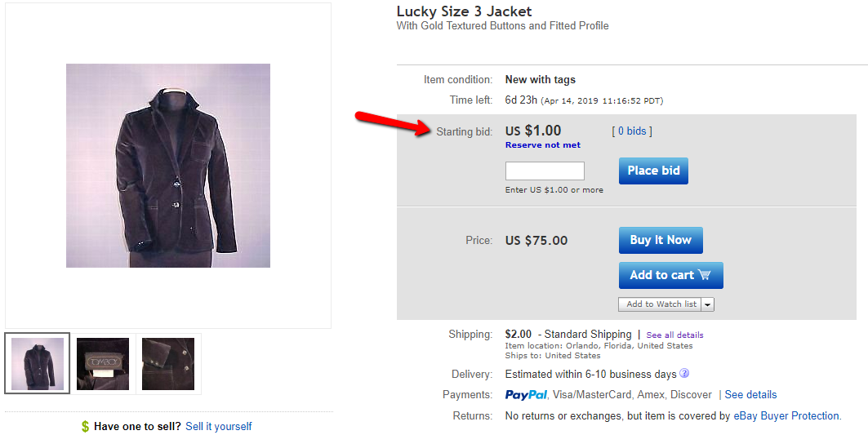The image size is (868, 435).
Task: Open the 0 bids link
Action: pos(632,131)
